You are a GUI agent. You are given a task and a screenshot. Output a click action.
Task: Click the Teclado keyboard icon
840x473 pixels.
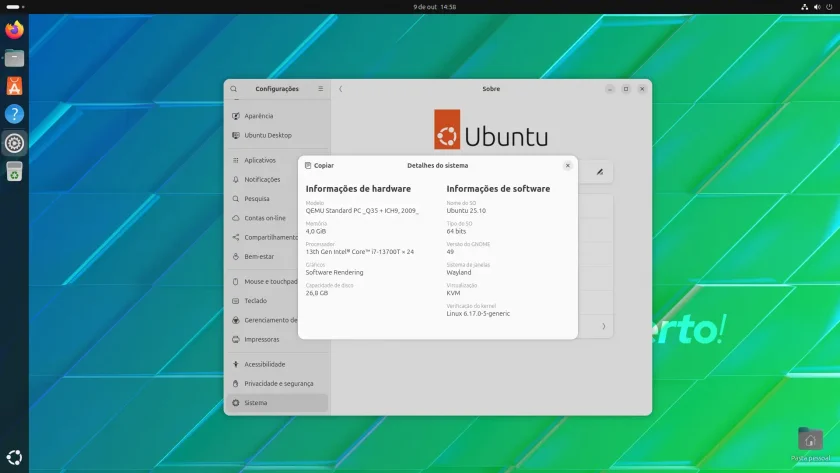point(236,301)
